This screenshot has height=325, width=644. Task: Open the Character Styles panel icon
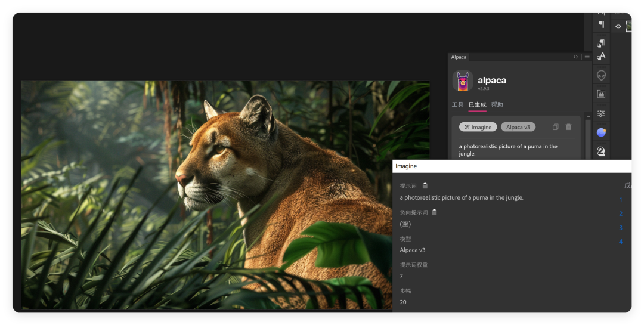click(x=601, y=56)
